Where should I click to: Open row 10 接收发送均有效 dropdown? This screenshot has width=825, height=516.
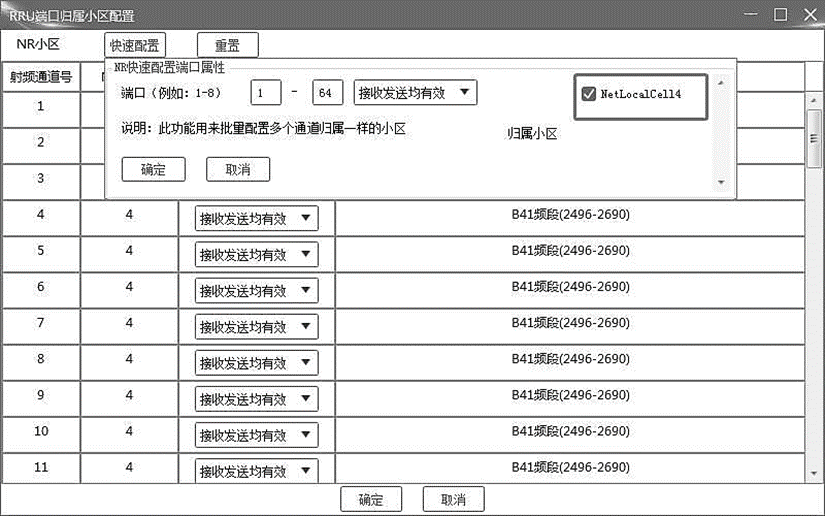click(256, 435)
